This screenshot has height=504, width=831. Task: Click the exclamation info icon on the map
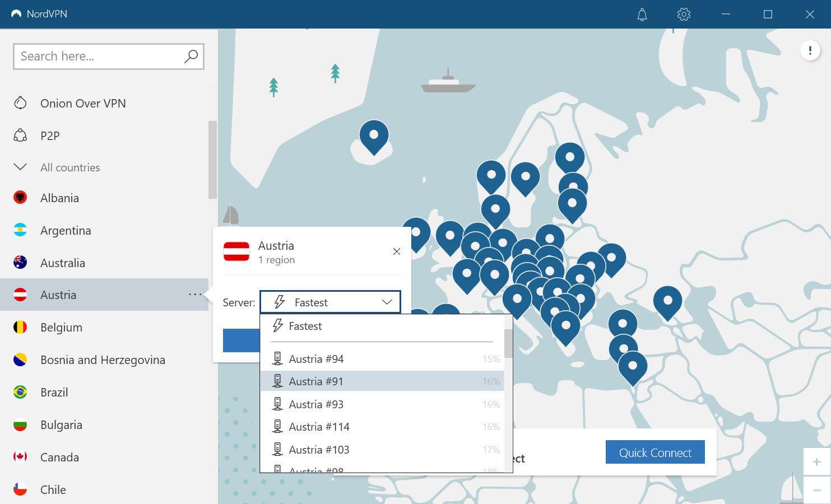click(x=810, y=50)
